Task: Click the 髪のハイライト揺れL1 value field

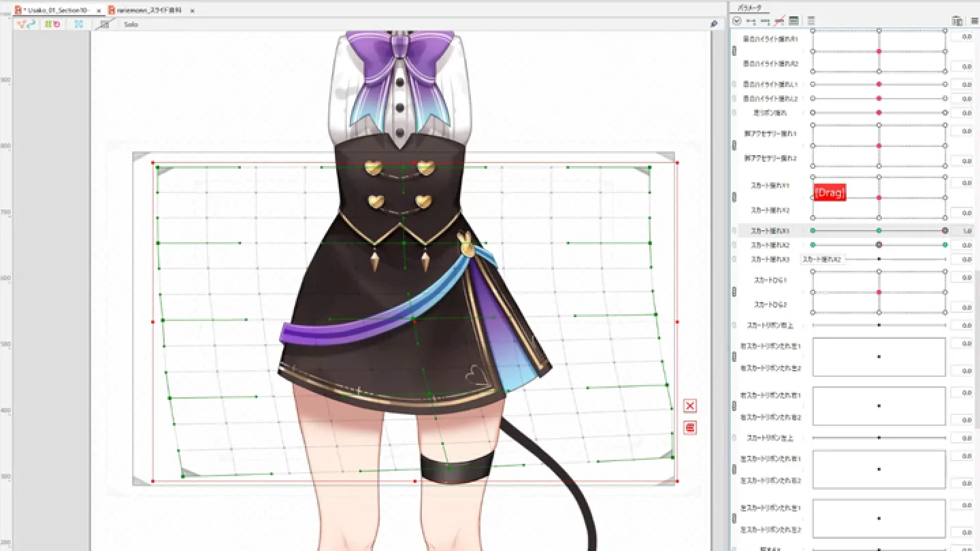Action: (962, 84)
